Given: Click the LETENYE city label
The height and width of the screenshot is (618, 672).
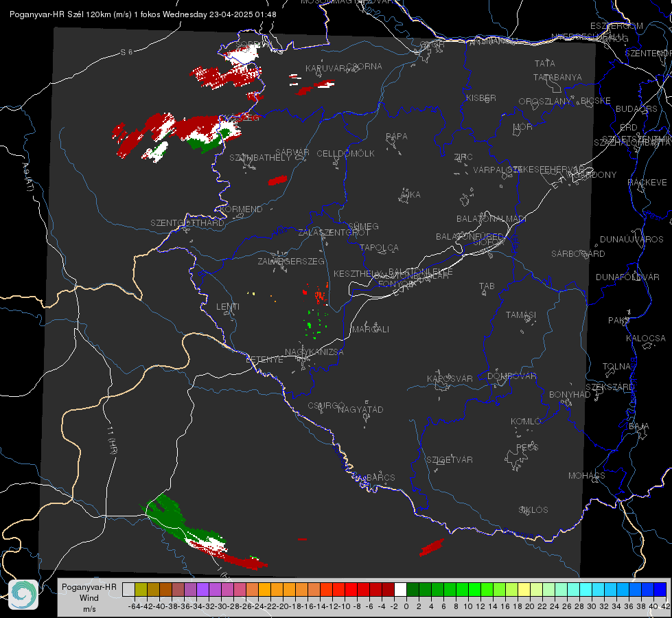Looking at the screenshot, I should 264,359.
